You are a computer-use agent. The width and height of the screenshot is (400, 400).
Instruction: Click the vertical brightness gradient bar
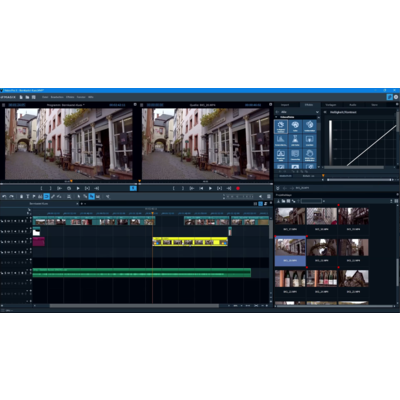click(331, 142)
